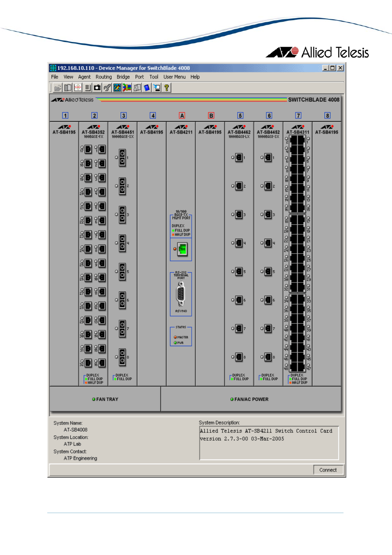Select slot A controller card box

[x=182, y=116]
